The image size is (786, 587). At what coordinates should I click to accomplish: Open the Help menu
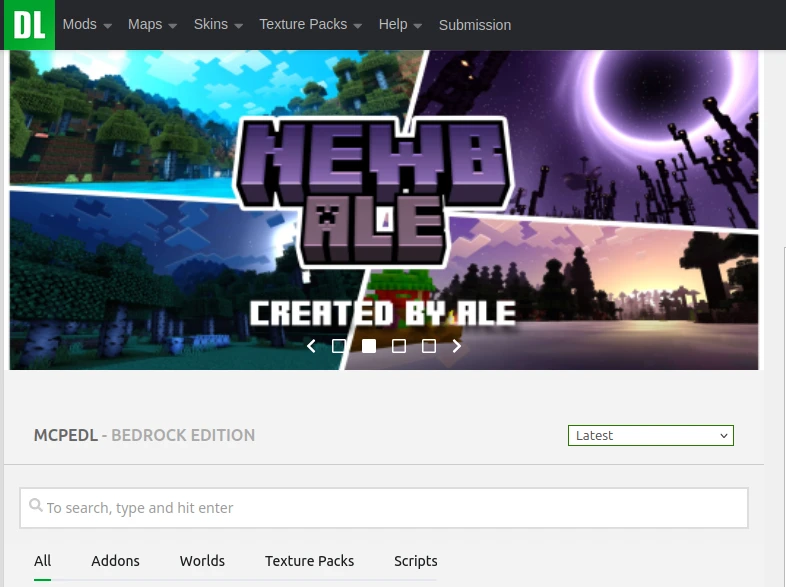(393, 24)
